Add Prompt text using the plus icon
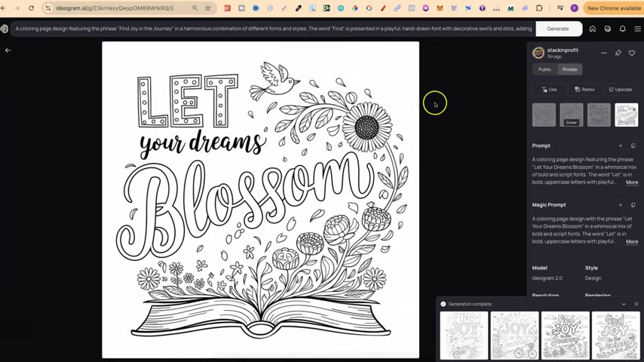 point(621,146)
